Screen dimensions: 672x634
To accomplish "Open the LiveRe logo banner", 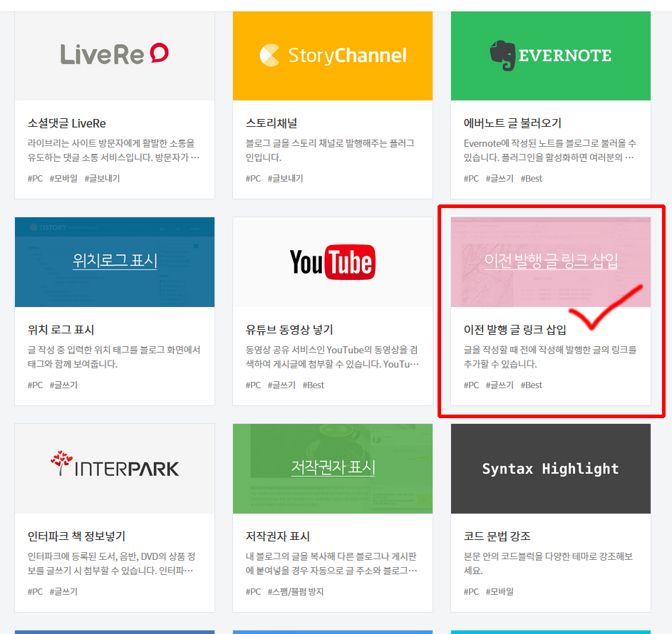I will point(115,56).
